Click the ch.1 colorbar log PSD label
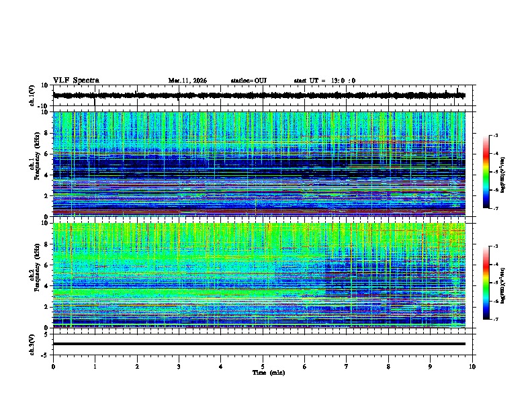 [503, 175]
